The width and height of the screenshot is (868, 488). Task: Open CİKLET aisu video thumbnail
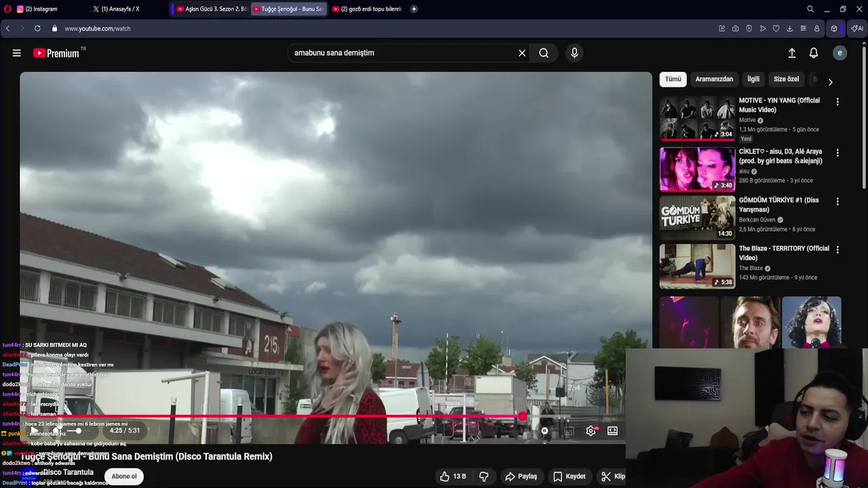point(697,169)
